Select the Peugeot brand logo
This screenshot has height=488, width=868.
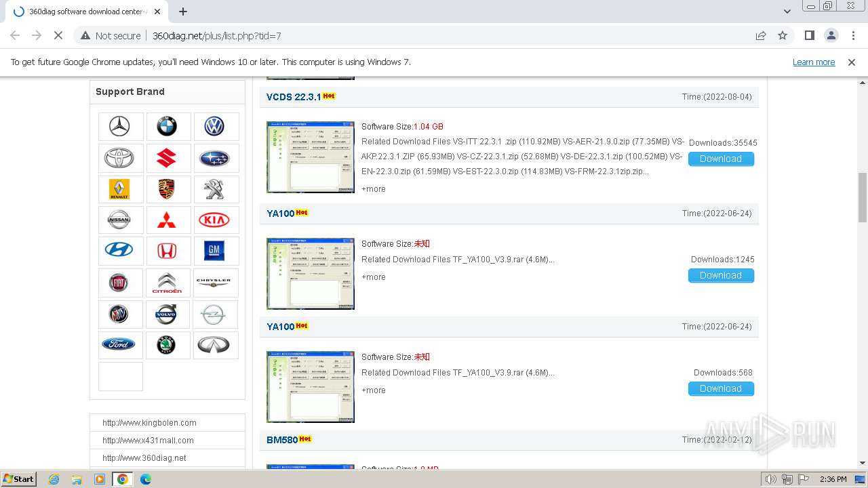[x=216, y=189]
